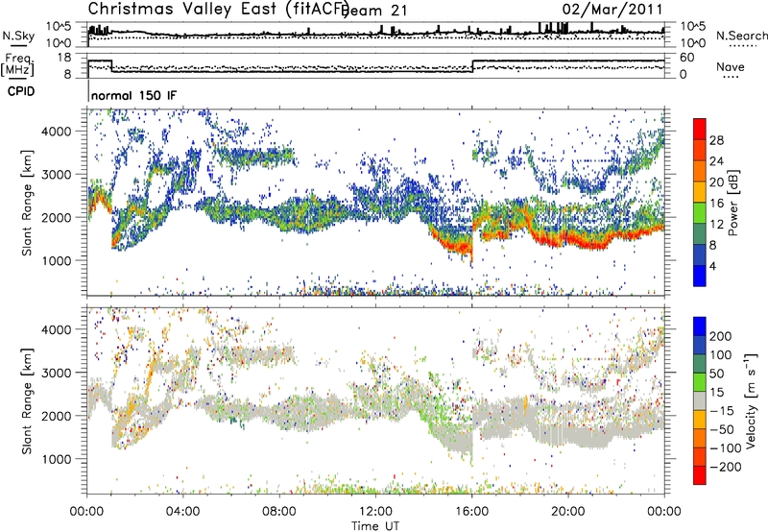The width and height of the screenshot is (768, 532).
Task: Select the Velocity segment between 100 and 200
Action: coord(700,345)
